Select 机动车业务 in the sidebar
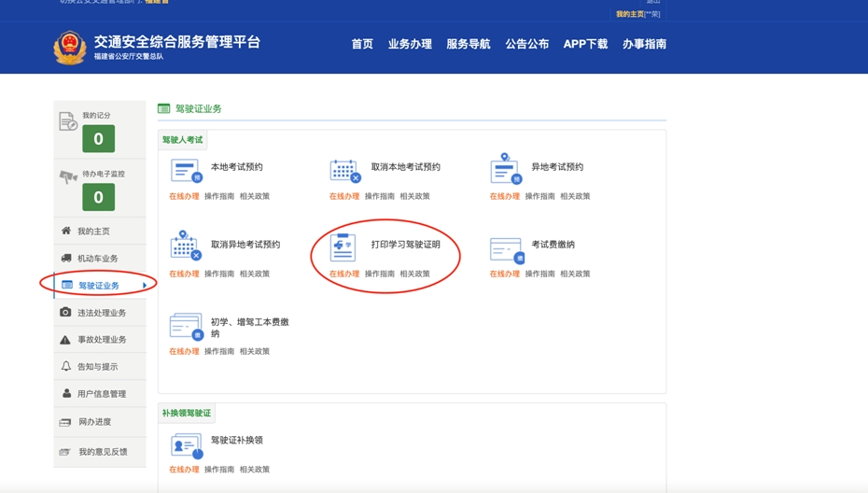Screen dimensions: 868x493 pos(97,259)
